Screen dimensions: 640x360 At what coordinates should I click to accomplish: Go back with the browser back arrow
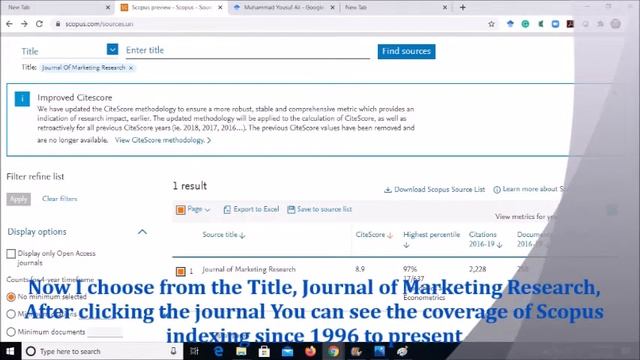click(9, 24)
